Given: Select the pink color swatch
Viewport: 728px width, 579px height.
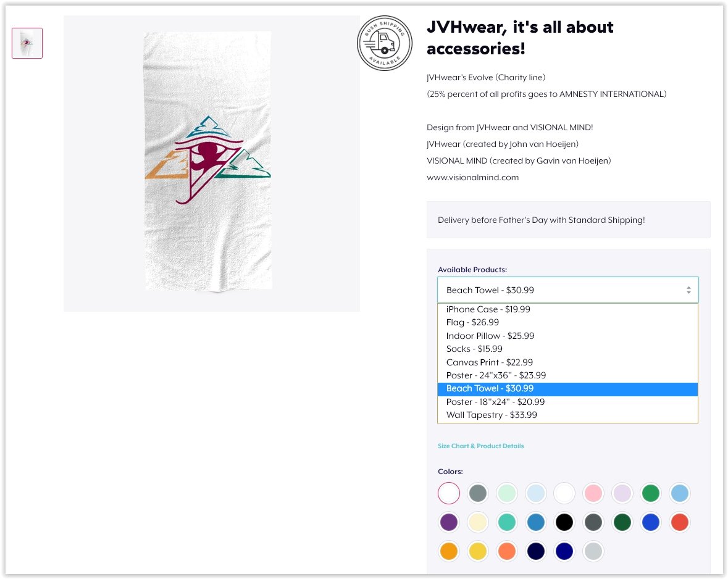Looking at the screenshot, I should point(593,493).
